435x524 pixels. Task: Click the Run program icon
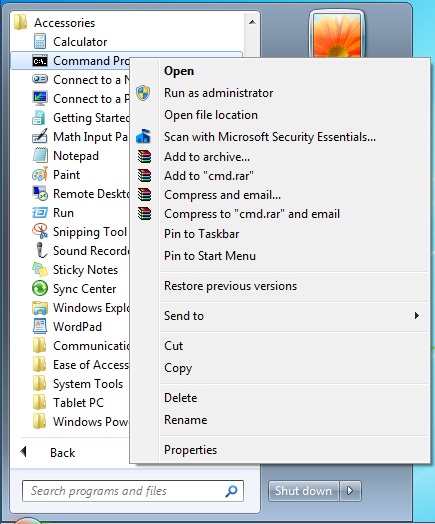pos(40,213)
